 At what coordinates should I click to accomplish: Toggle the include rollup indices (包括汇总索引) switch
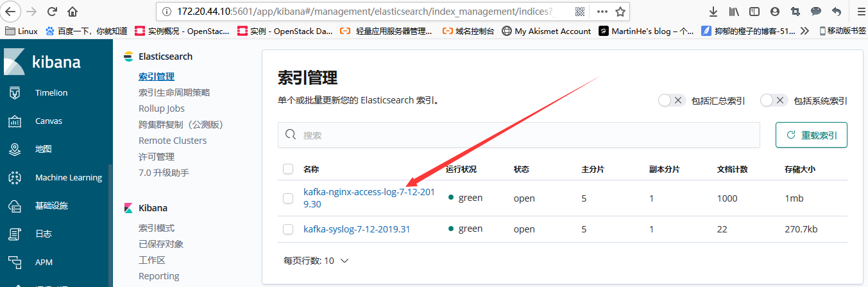pos(672,100)
